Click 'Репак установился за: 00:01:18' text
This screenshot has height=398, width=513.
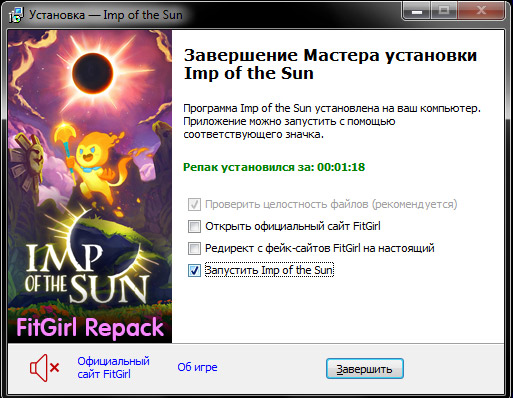(274, 167)
